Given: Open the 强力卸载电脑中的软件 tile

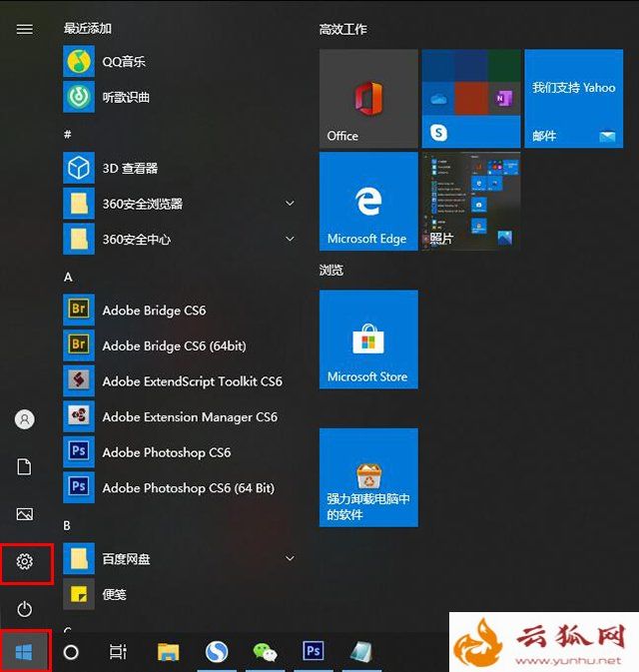Looking at the screenshot, I should [x=368, y=477].
